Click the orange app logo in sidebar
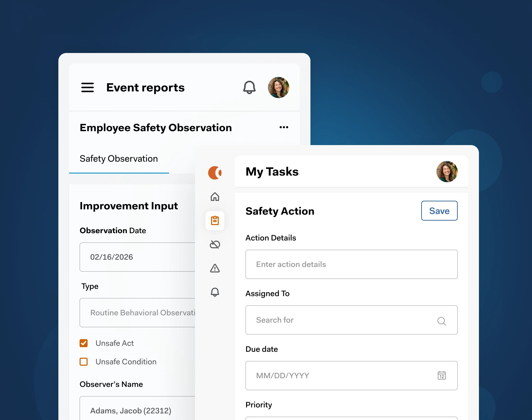The image size is (532, 420). (x=215, y=173)
